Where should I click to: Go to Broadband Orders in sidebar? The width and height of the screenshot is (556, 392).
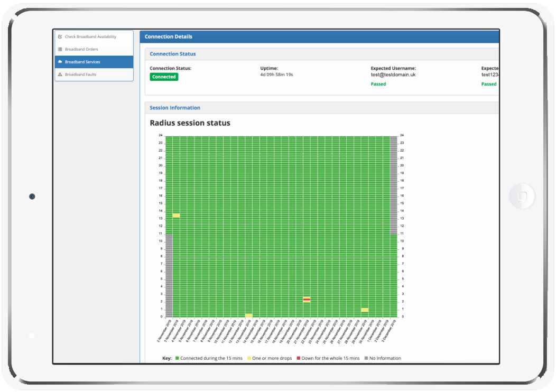click(x=81, y=50)
